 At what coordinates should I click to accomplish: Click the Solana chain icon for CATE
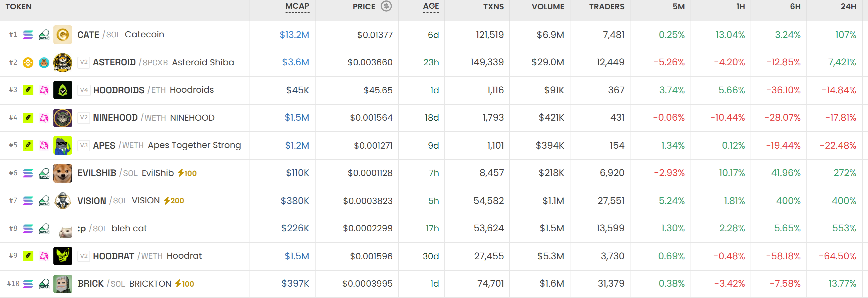[x=28, y=35]
